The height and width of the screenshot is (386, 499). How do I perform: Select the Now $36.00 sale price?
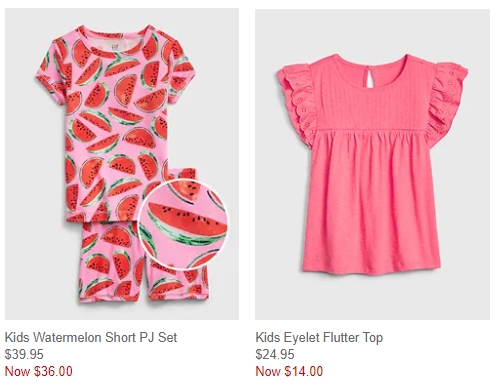pyautogui.click(x=39, y=371)
